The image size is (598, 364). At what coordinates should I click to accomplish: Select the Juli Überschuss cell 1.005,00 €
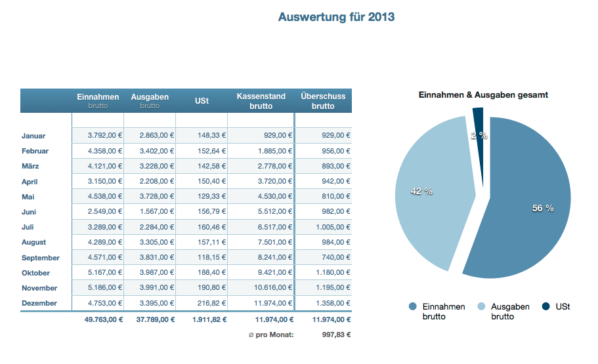pyautogui.click(x=324, y=227)
